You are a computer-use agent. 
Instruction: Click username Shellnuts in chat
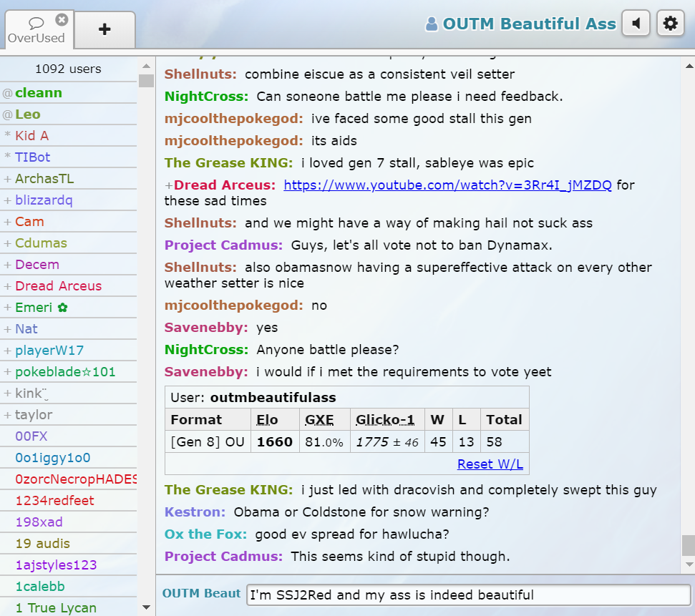200,74
